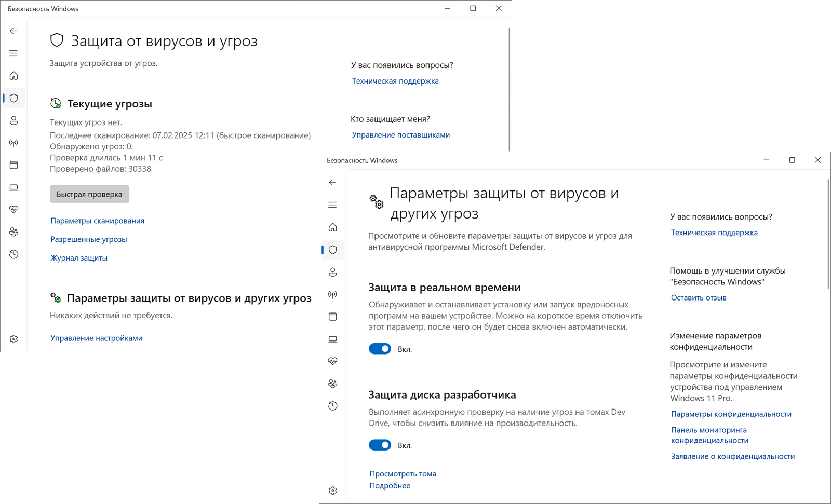The image size is (831, 504).
Task: Click the rear window vertical scrollbar
Action: click(509, 89)
